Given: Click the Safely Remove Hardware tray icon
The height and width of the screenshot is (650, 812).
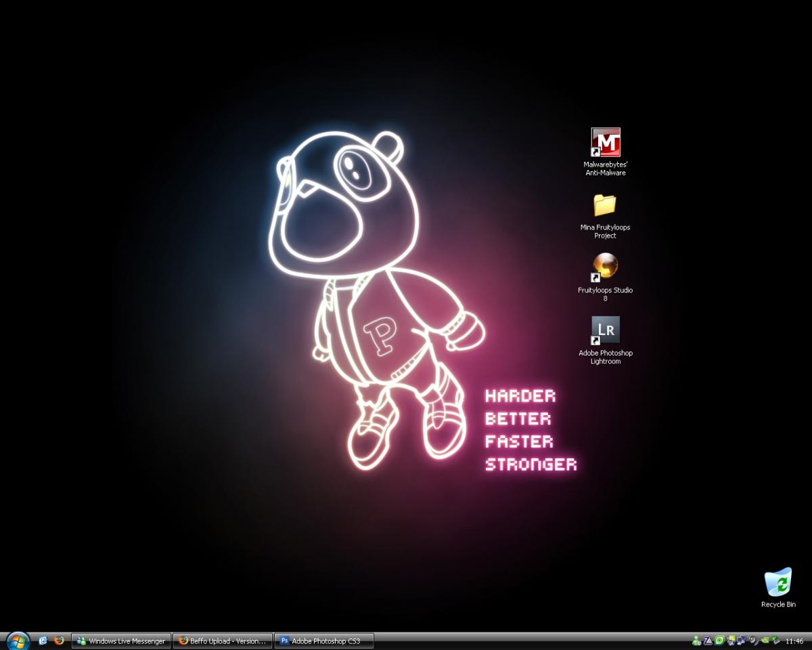Looking at the screenshot, I should (775, 641).
